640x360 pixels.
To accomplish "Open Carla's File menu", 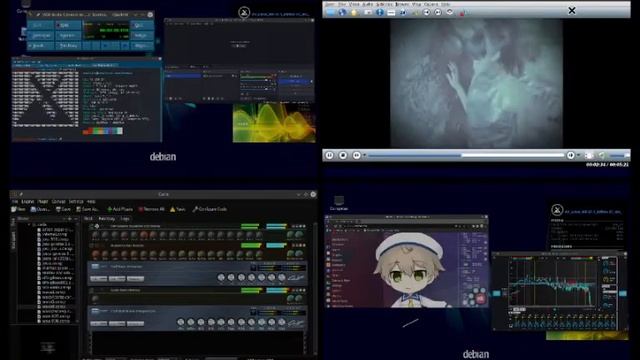I will pos(15,201).
